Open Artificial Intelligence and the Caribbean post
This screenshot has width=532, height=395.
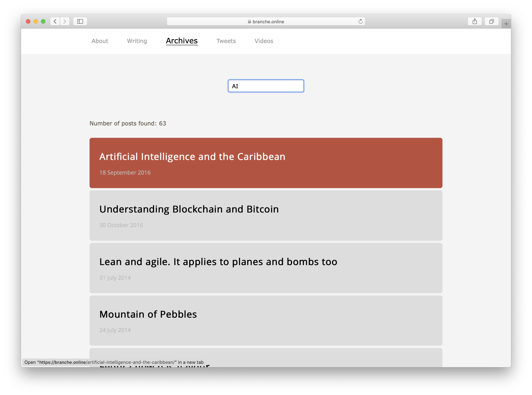(x=192, y=157)
